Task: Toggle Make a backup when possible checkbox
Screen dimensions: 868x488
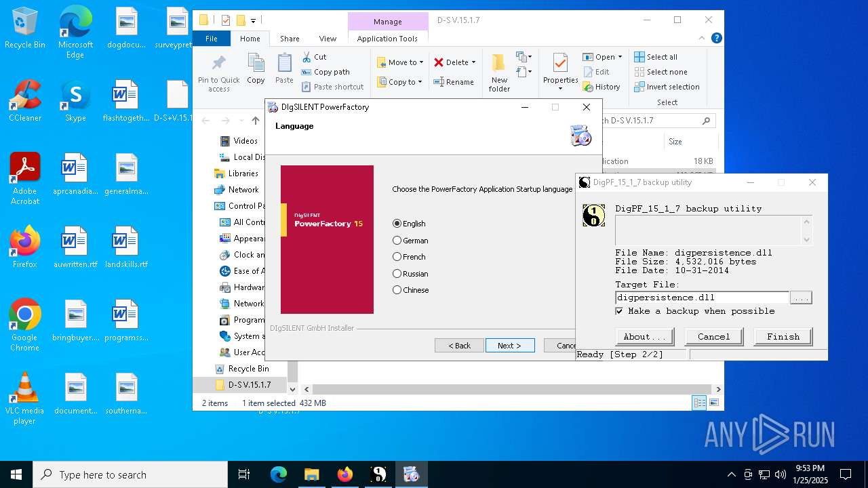Action: 619,311
